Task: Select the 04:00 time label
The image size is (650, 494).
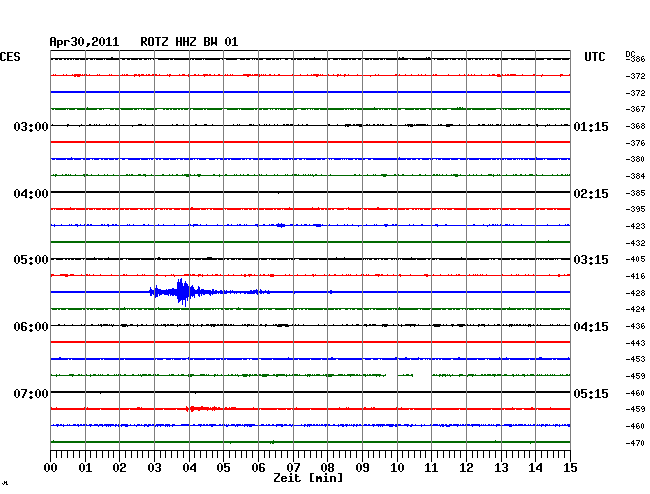Action: pyautogui.click(x=31, y=194)
